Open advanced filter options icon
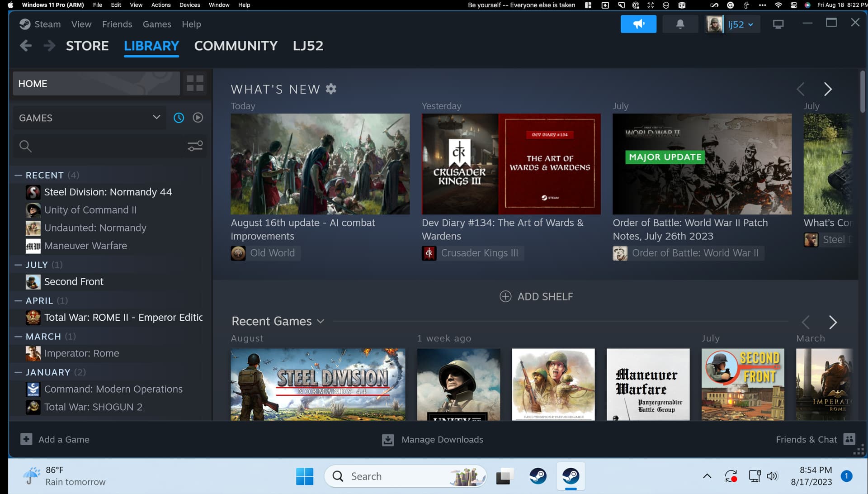Screen dimensions: 868x494 click(195, 146)
